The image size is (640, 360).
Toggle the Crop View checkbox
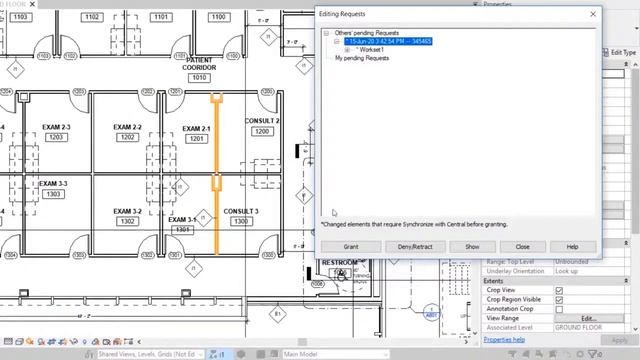559,290
